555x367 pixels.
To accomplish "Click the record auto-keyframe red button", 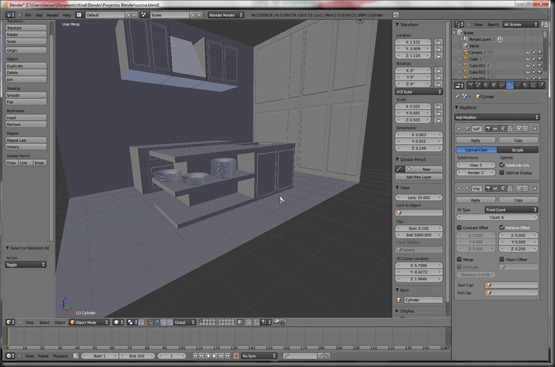I will coord(236,356).
